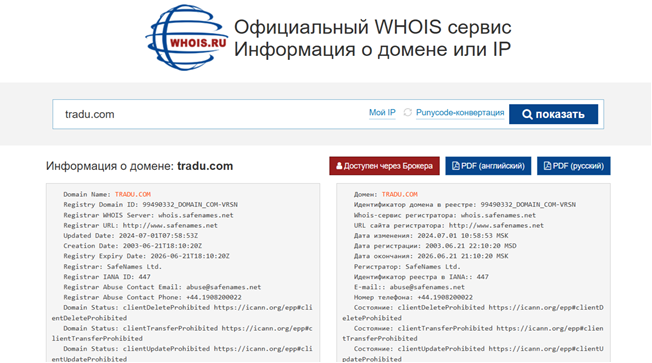Select the Registrar IANA ID: 447 line

pos(107,277)
